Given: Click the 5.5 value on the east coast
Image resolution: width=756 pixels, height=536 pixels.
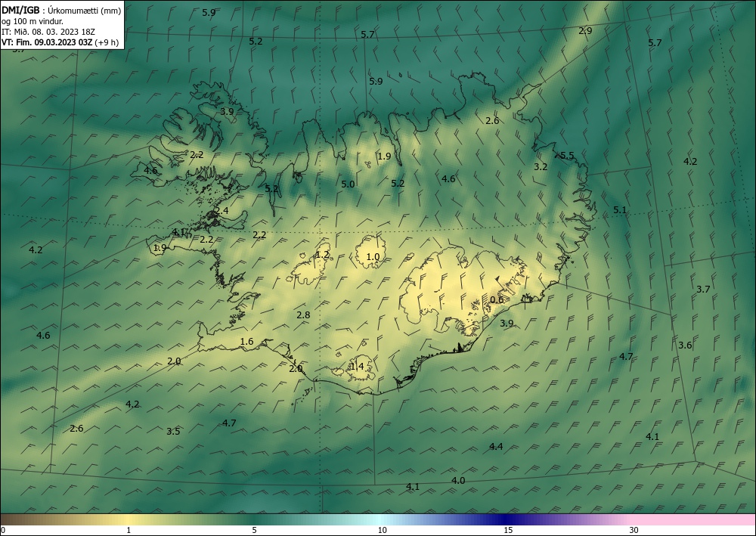Looking at the screenshot, I should pos(567,155).
